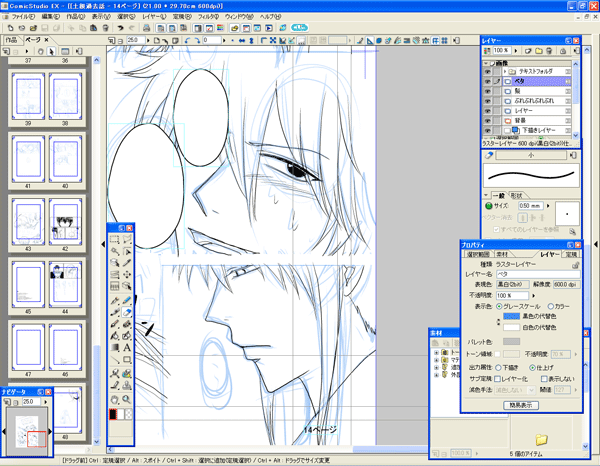
Task: Collapse the 画像 layer group
Action: (x=486, y=63)
